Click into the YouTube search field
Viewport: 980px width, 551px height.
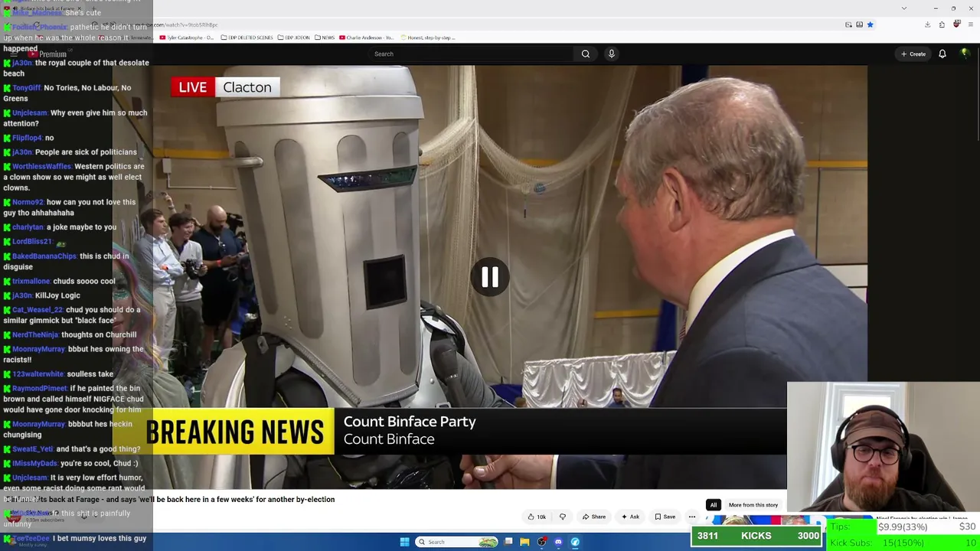click(471, 54)
